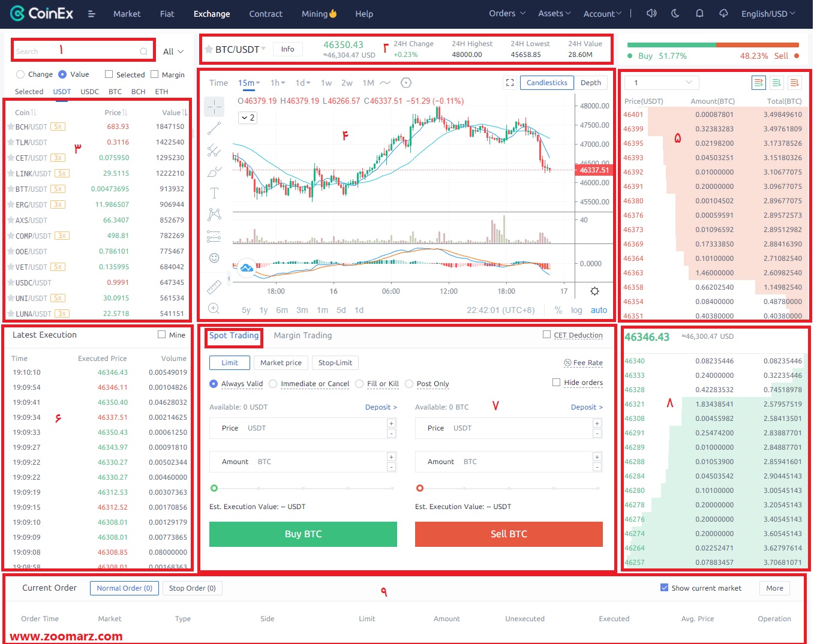Select the text annotation tool

(x=214, y=193)
